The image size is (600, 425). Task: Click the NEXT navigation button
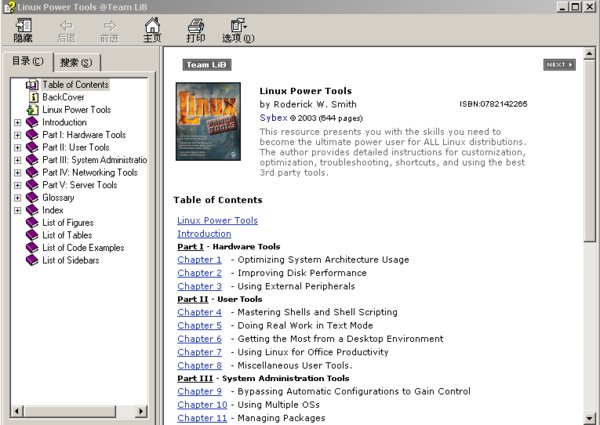click(x=559, y=65)
